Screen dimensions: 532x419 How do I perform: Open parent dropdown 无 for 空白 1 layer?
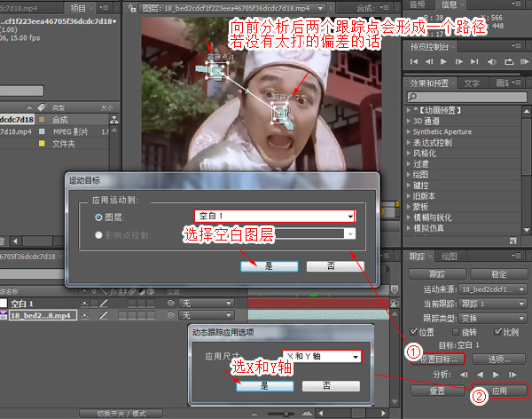click(x=207, y=303)
